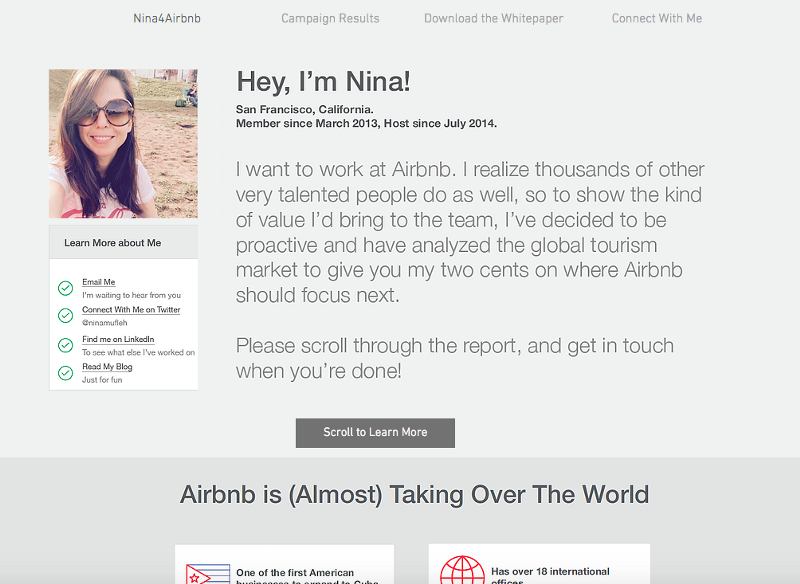Image resolution: width=800 pixels, height=584 pixels.
Task: Click the 'Just for fun' caption
Action: coord(102,380)
